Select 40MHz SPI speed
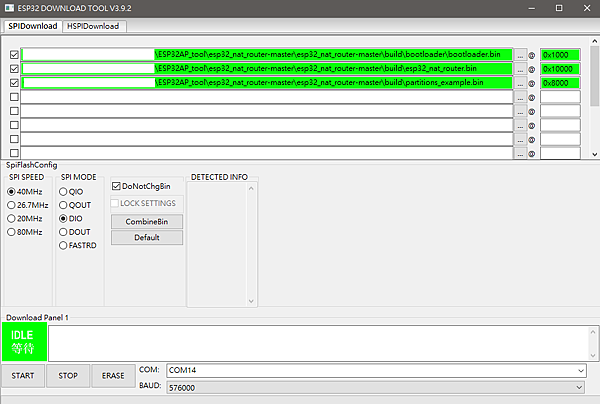Image resolution: width=600 pixels, height=404 pixels. (x=25, y=192)
